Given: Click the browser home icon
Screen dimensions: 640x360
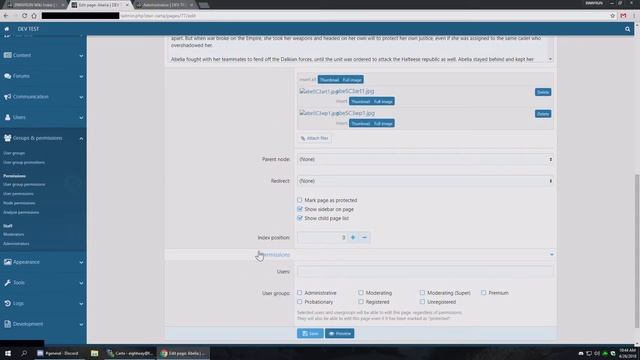Looking at the screenshot, I should pyautogui.click(x=34, y=16).
